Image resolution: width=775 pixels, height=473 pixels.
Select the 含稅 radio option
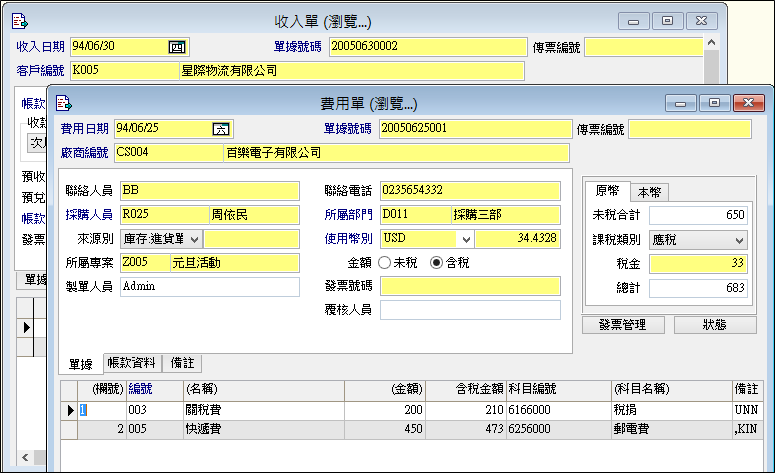(x=436, y=263)
